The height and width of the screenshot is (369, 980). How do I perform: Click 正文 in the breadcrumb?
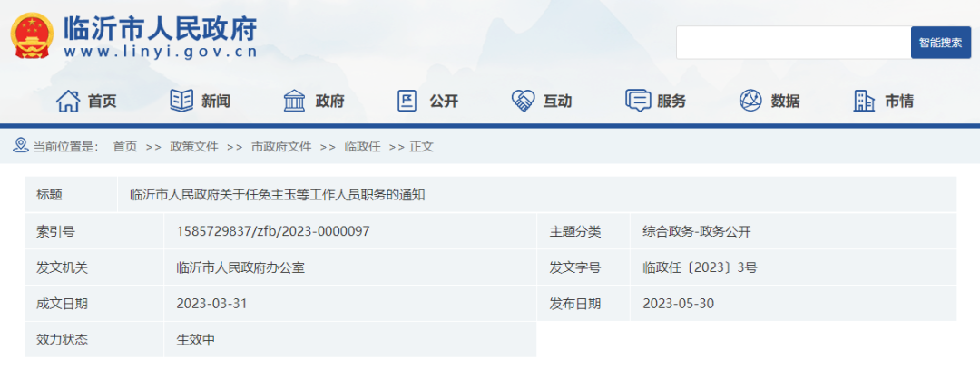point(421,147)
